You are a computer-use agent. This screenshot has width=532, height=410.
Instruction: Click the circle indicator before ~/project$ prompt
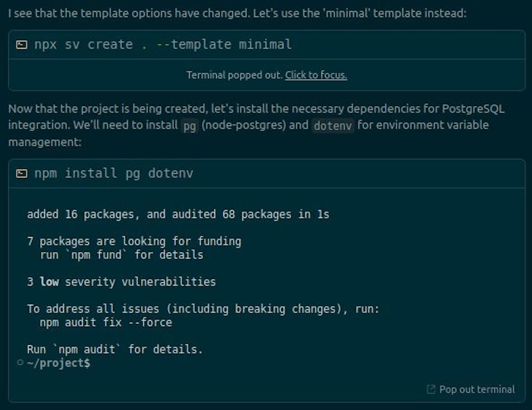20,363
